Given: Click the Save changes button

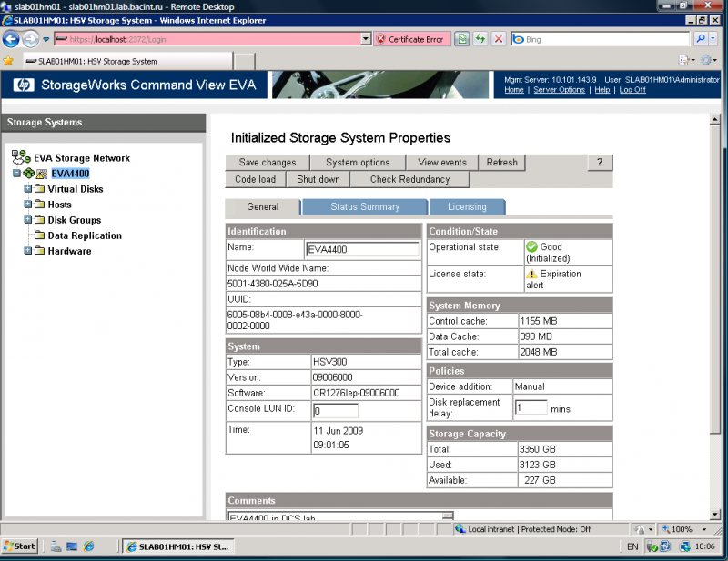Looking at the screenshot, I should (268, 163).
